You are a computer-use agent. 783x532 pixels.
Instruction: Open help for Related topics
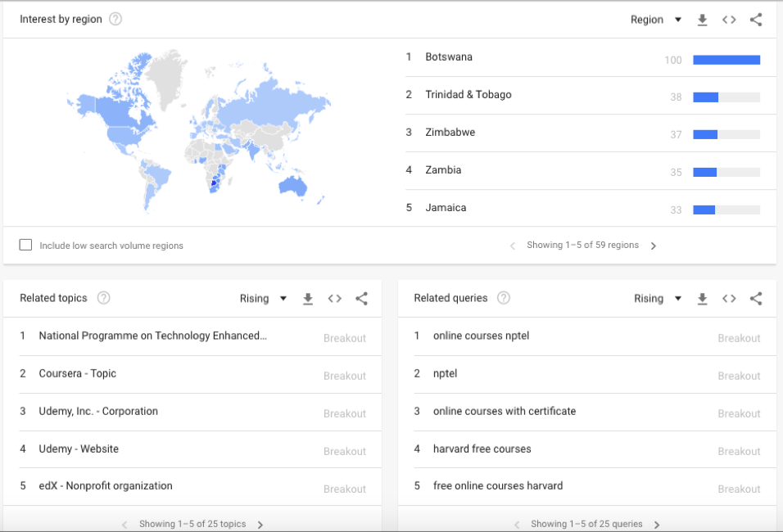[103, 298]
